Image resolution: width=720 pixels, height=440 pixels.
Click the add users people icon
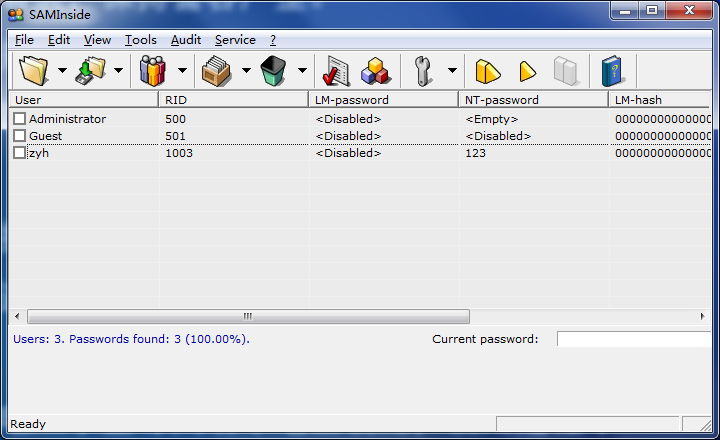click(152, 70)
